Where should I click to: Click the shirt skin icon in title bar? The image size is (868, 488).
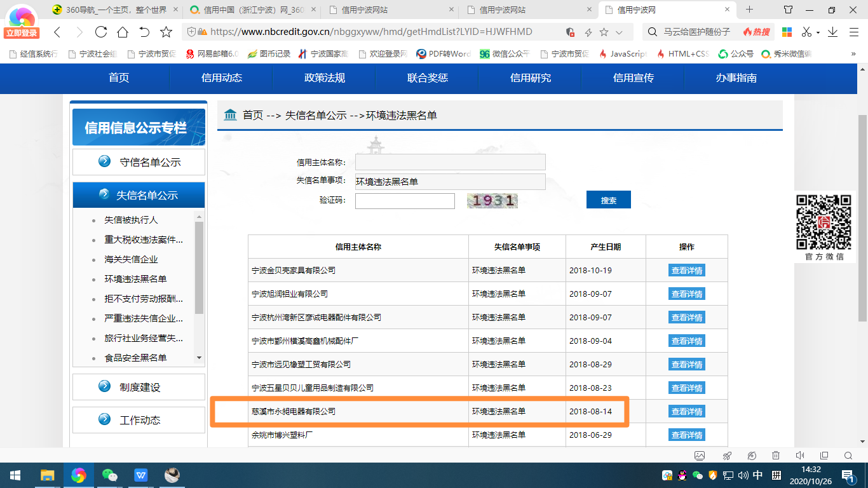pos(788,10)
